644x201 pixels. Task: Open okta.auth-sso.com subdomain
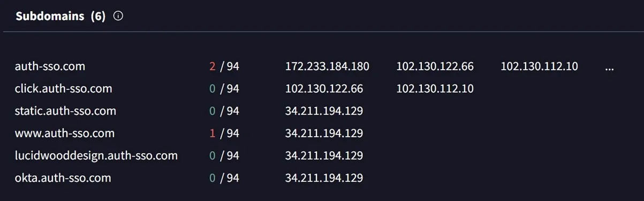(x=63, y=177)
